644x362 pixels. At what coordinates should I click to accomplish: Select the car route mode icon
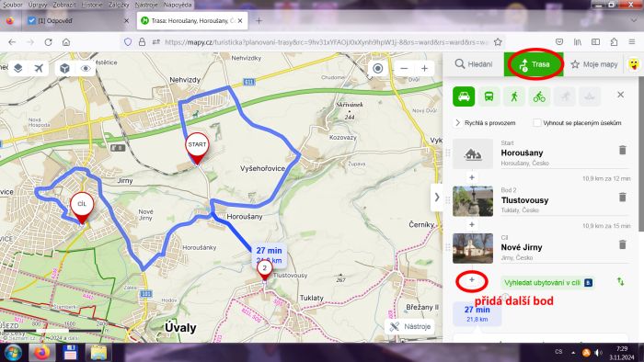click(x=464, y=96)
